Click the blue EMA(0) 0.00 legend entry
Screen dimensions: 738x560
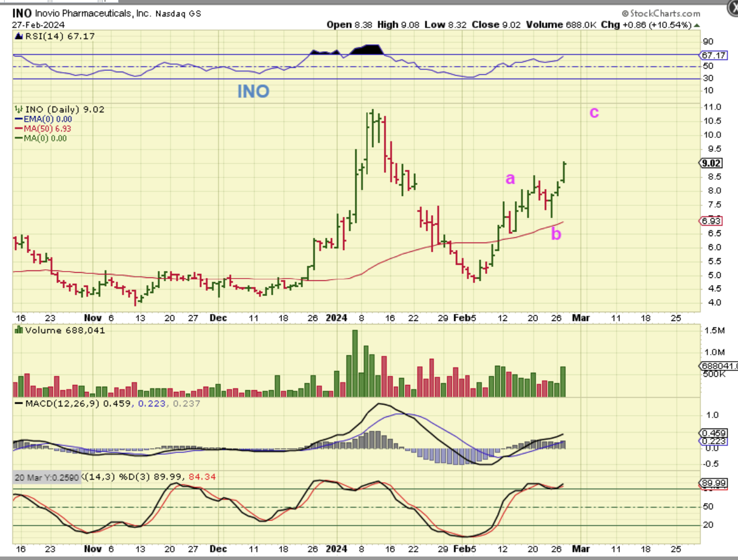click(x=44, y=119)
